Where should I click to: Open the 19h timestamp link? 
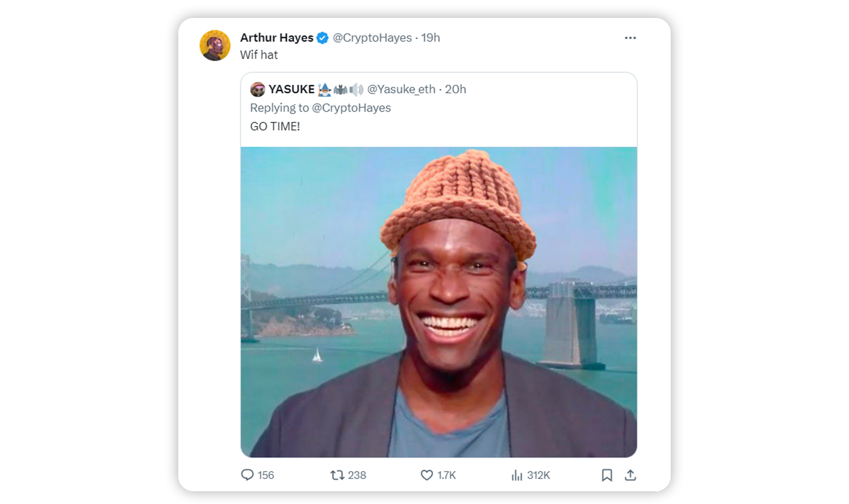[431, 38]
